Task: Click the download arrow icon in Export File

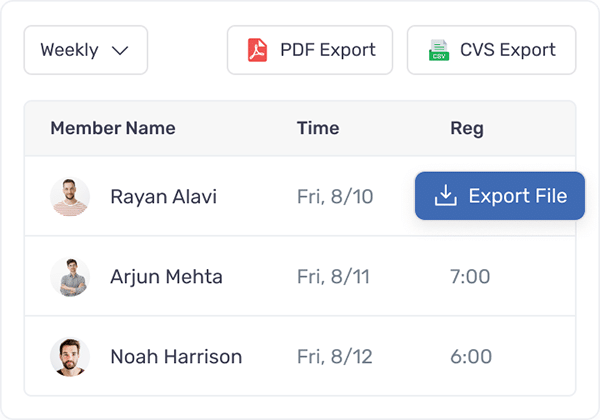Action: [x=445, y=195]
